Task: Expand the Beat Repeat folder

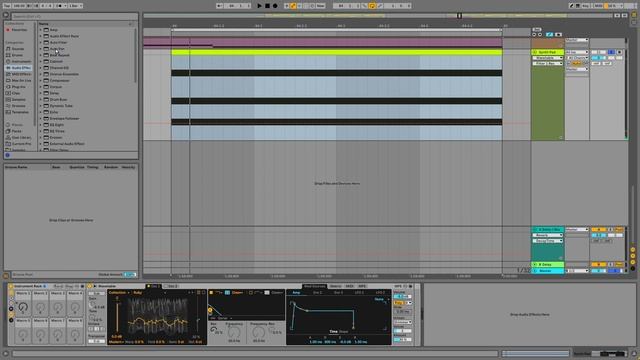Action: (x=41, y=55)
